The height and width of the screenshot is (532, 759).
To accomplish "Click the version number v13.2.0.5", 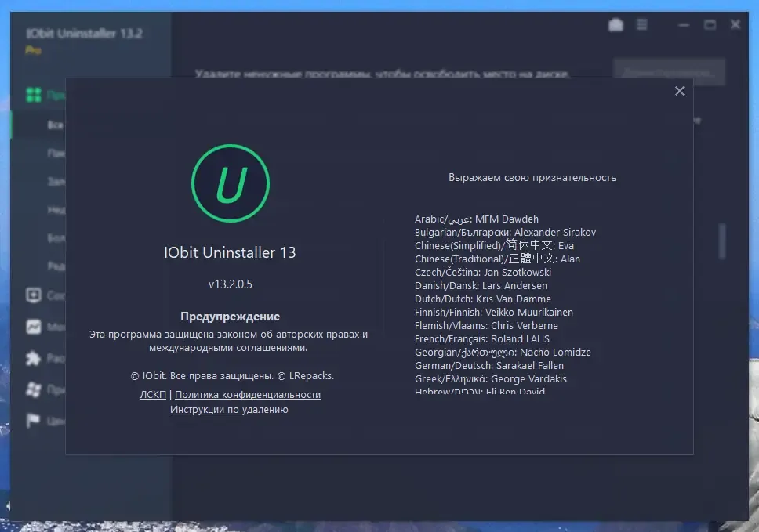I will pos(231,284).
